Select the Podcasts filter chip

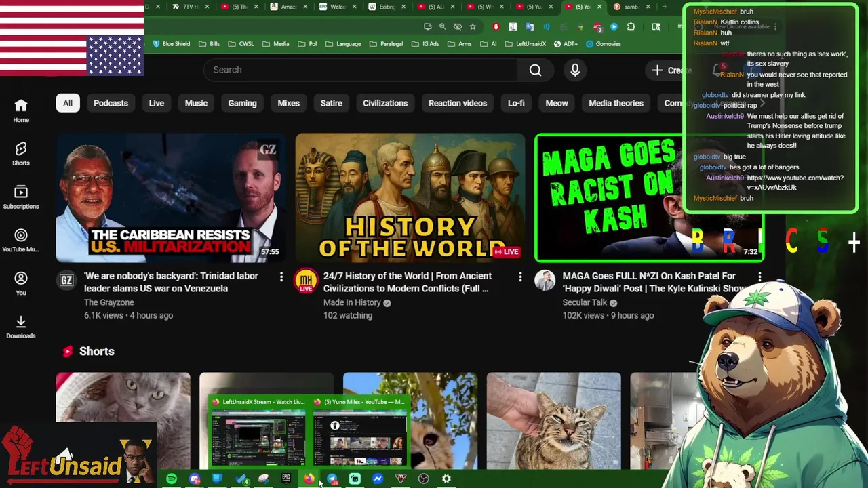111,103
